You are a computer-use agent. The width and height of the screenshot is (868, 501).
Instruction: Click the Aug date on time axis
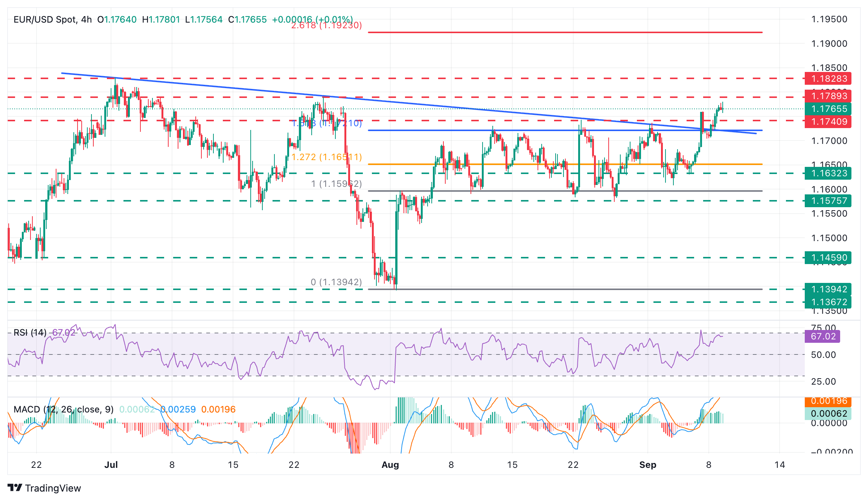(390, 465)
